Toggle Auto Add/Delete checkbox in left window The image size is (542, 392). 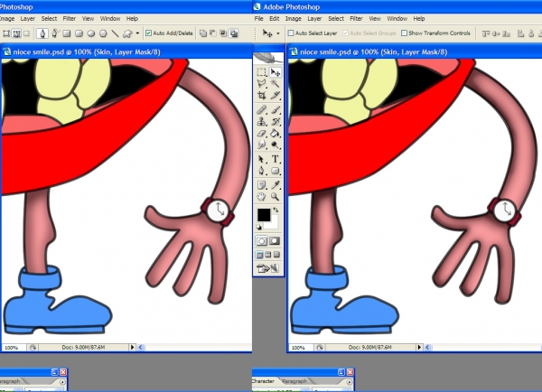point(149,33)
